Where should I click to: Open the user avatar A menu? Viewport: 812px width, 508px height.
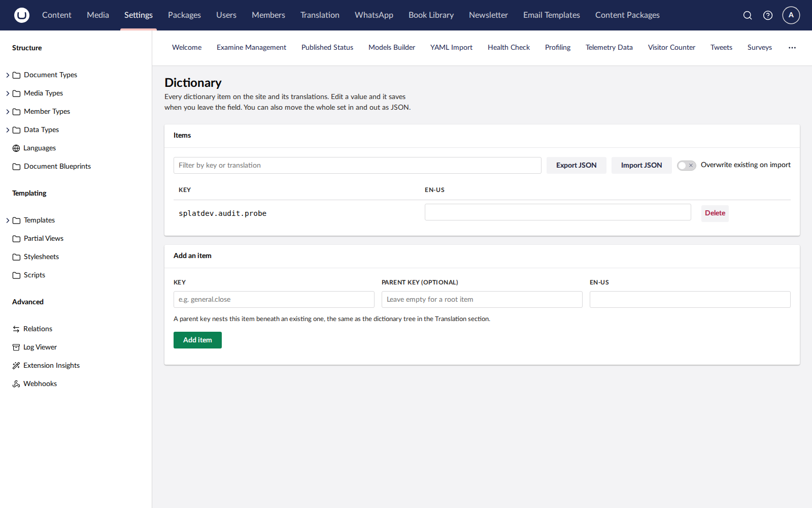click(791, 15)
